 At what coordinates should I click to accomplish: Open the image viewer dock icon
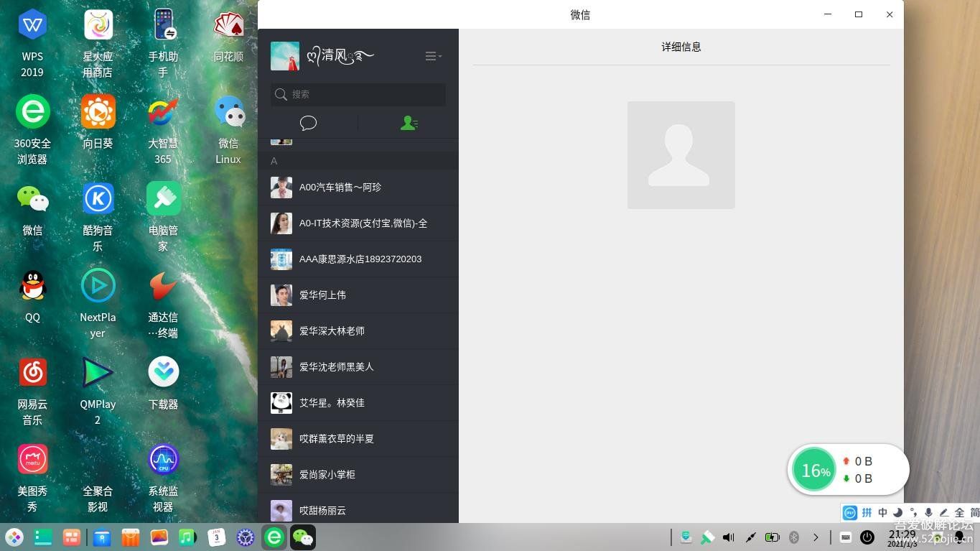point(159,537)
